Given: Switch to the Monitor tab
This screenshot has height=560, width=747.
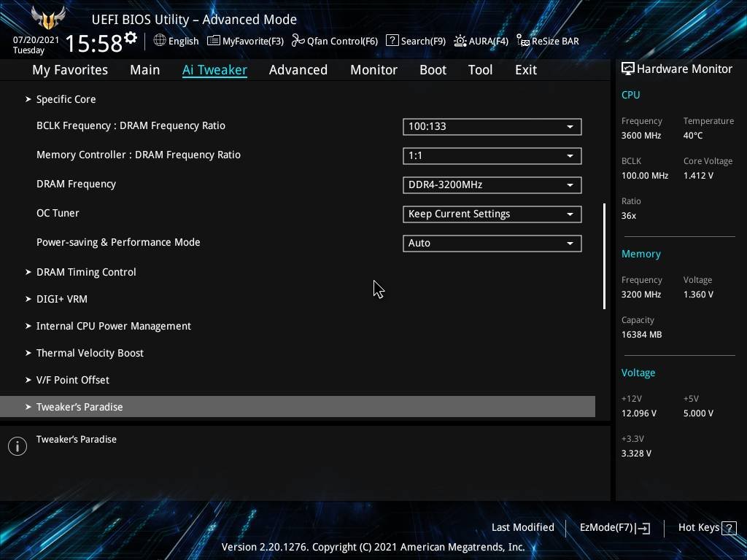Looking at the screenshot, I should point(373,70).
